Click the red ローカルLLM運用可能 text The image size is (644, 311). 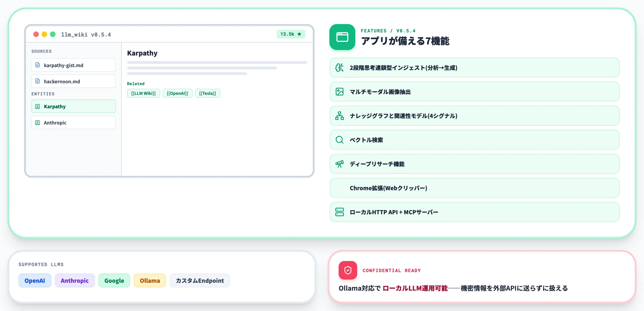415,288
